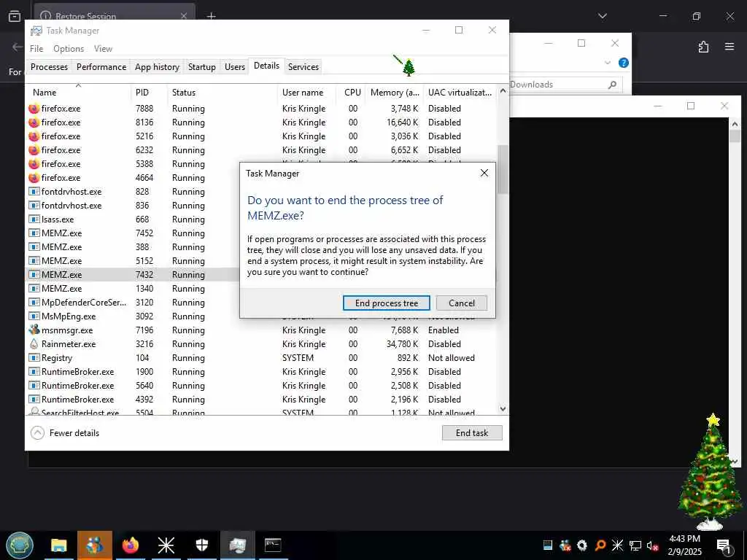This screenshot has width=747, height=560.
Task: Open help icon in Explorer window
Action: (x=623, y=63)
